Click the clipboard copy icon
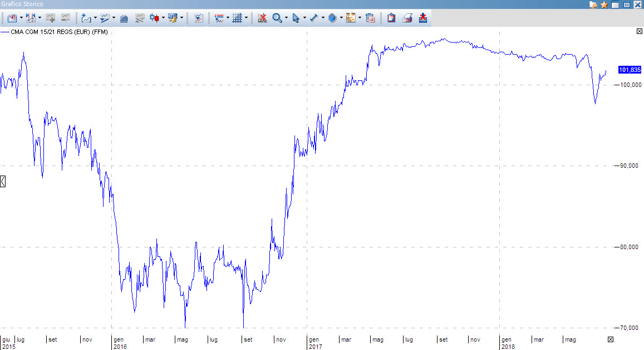This screenshot has width=644, height=350. point(391,18)
